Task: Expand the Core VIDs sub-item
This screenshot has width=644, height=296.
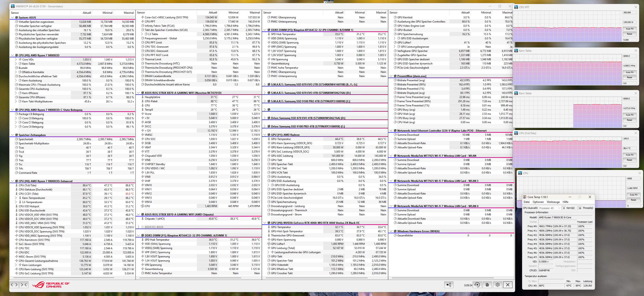Action: [16, 60]
